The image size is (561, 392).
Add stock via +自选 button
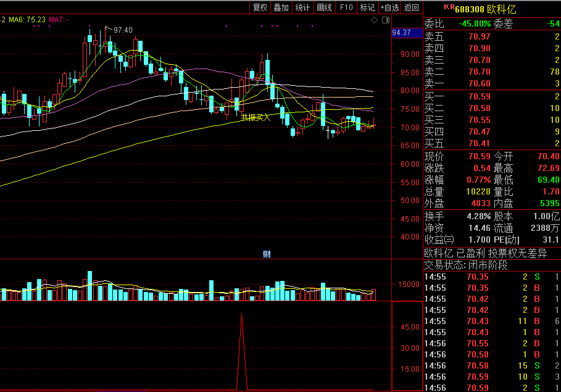pos(389,7)
